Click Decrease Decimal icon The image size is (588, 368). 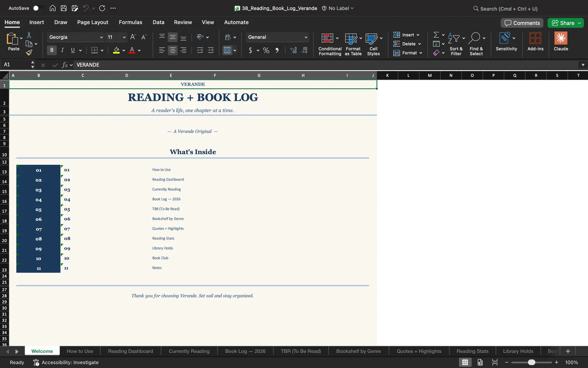[x=304, y=50]
